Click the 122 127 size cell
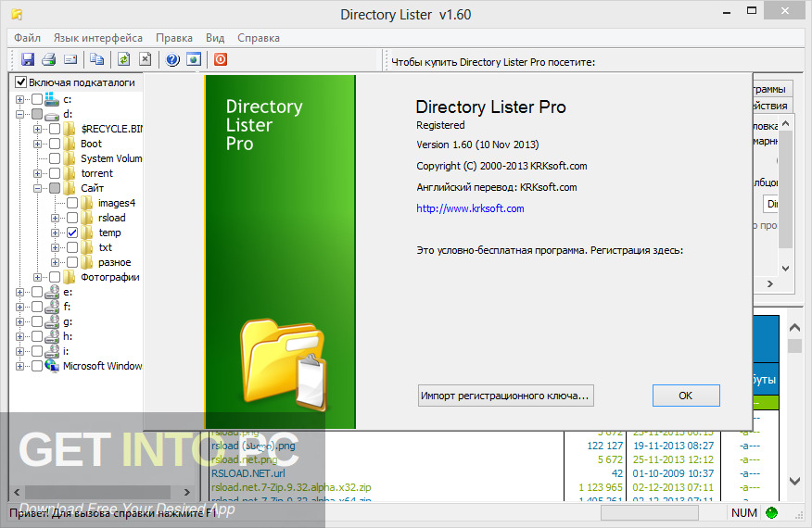This screenshot has width=812, height=528. coord(604,446)
